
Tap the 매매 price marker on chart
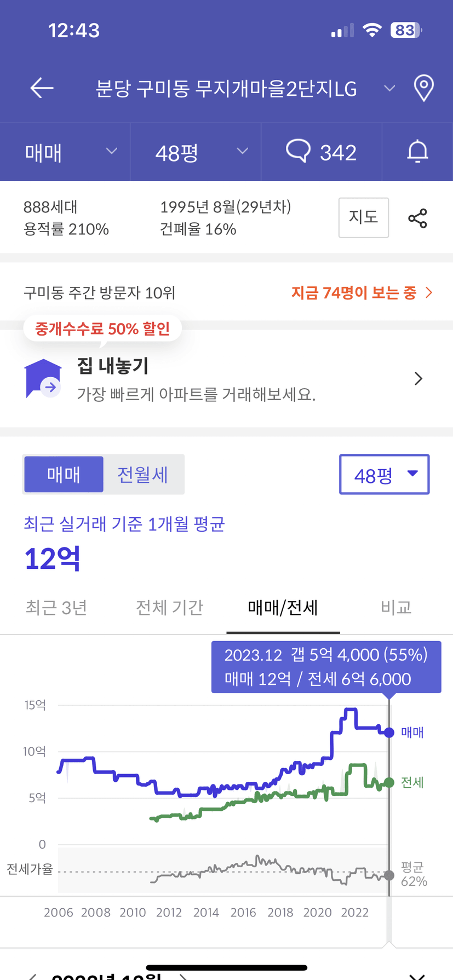click(x=389, y=733)
